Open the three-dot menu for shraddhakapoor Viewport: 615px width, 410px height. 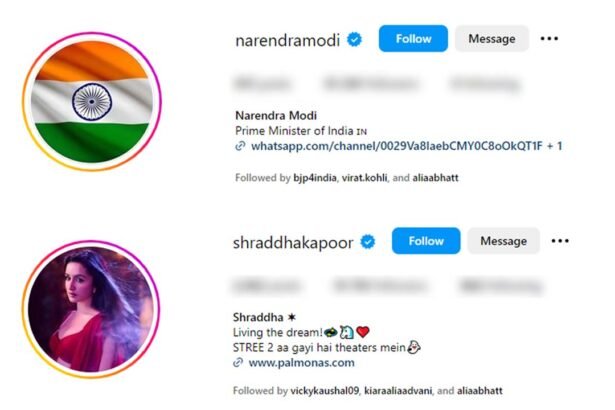560,241
